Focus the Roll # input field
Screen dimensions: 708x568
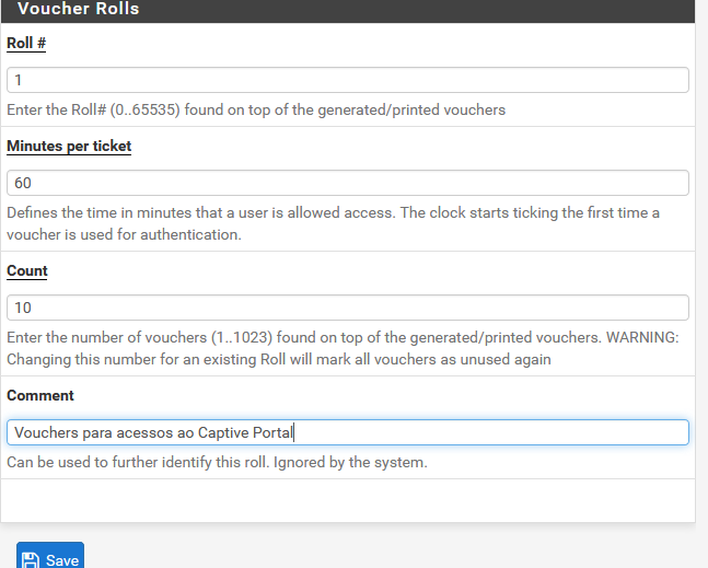click(348, 80)
